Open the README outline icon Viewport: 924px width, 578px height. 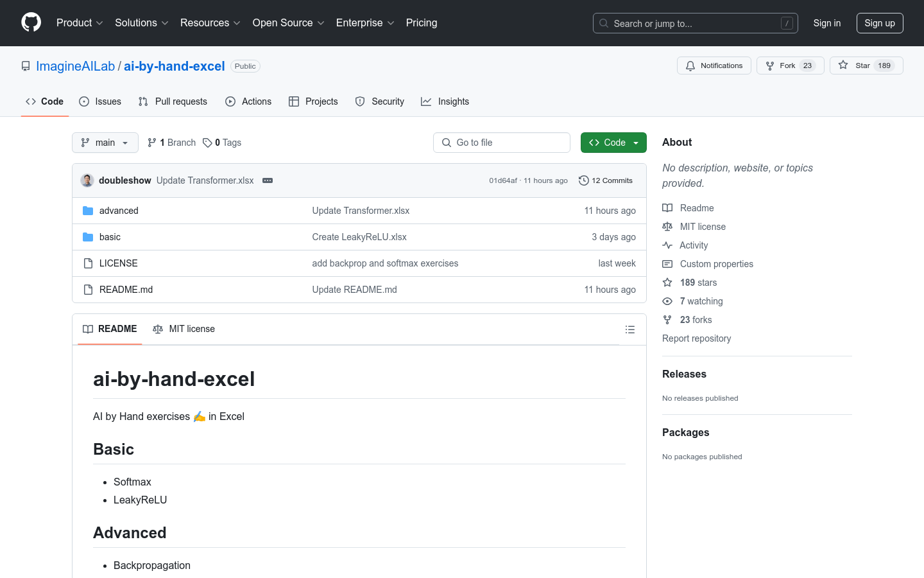630,329
